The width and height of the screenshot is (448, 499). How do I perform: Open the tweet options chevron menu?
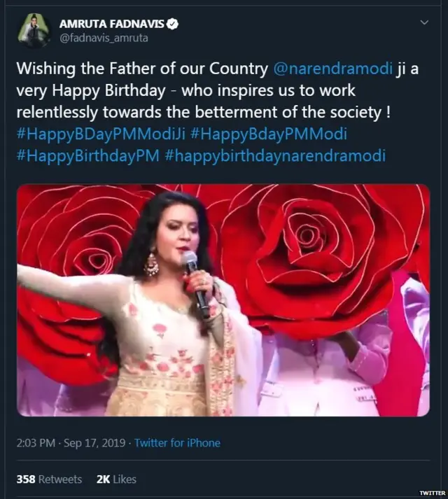point(424,24)
